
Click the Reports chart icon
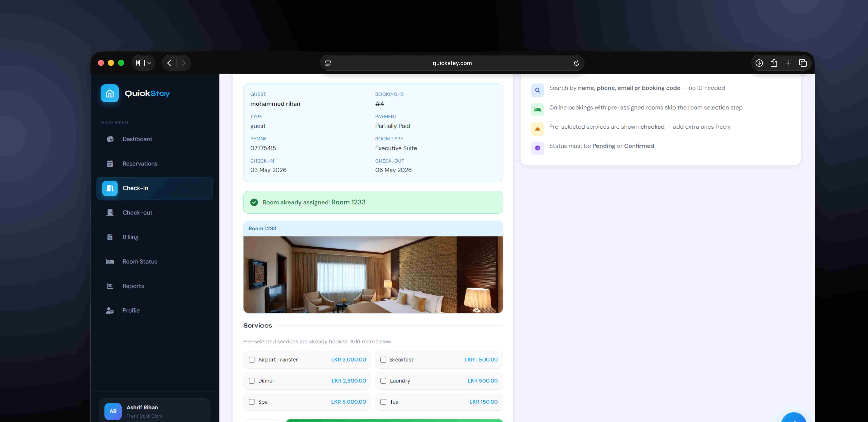[x=110, y=286]
